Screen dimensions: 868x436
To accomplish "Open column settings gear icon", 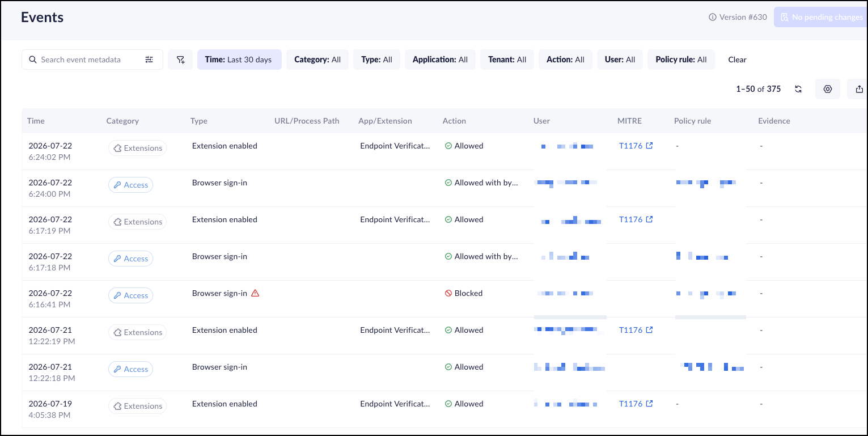I will tap(828, 89).
